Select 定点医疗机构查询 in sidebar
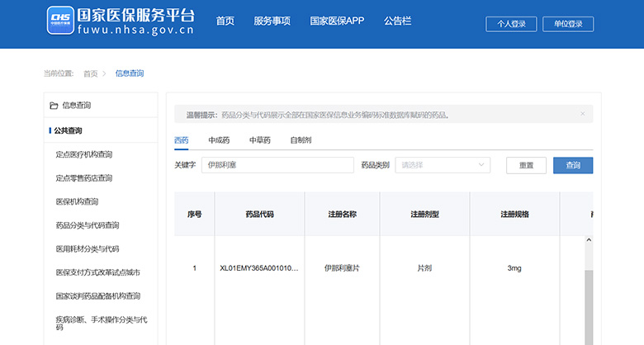The image size is (644, 345). coord(83,154)
